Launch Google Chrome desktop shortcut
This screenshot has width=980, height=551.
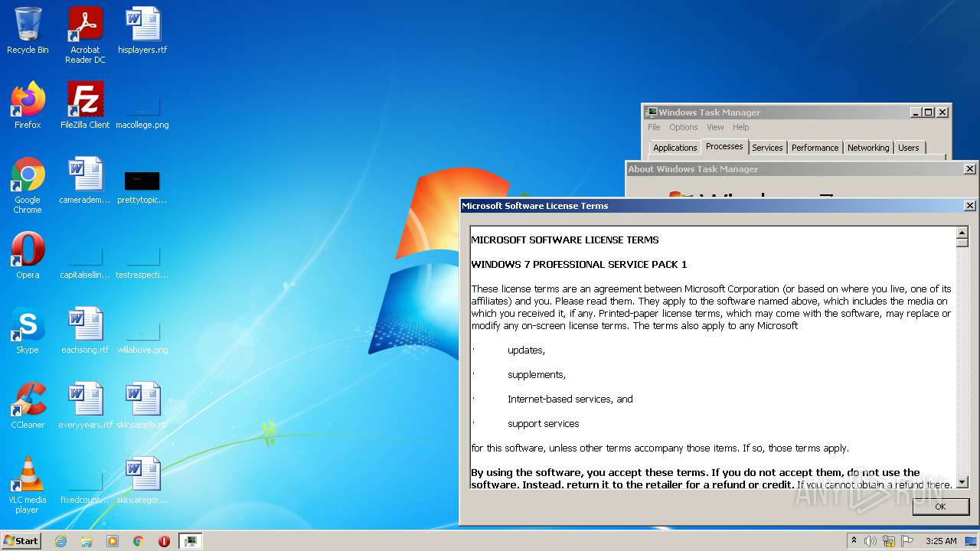point(28,185)
